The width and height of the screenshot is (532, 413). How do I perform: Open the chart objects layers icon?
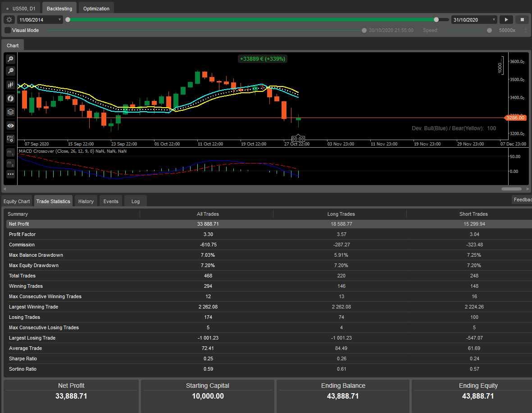(10, 112)
